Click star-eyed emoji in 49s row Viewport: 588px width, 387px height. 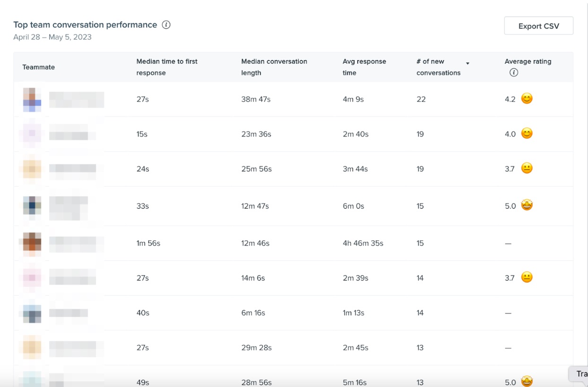(527, 381)
